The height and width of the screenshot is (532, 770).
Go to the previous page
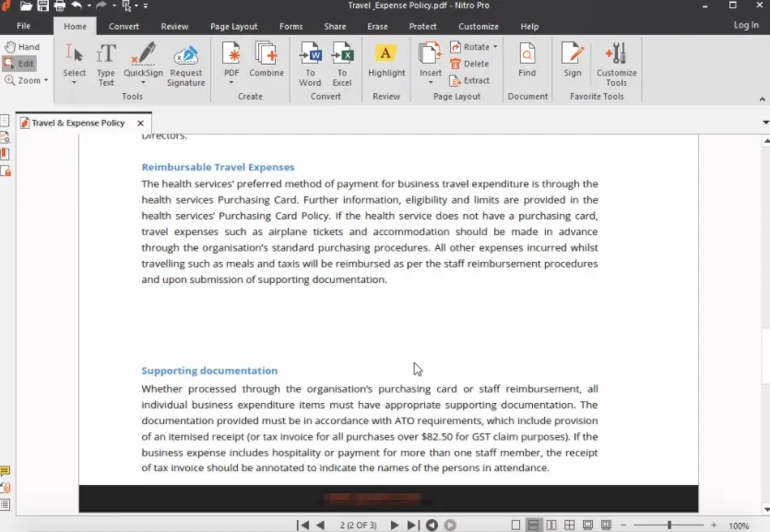click(x=320, y=526)
